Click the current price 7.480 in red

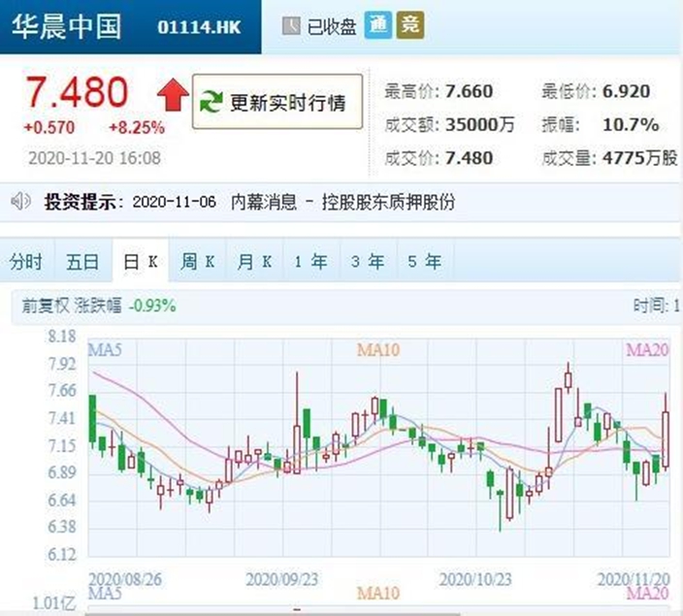[77, 92]
